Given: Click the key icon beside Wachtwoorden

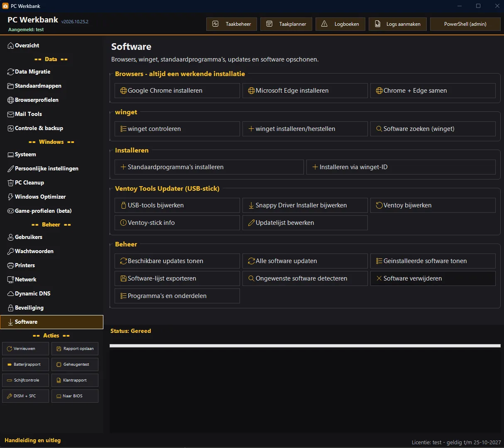Looking at the screenshot, I should pos(11,251).
